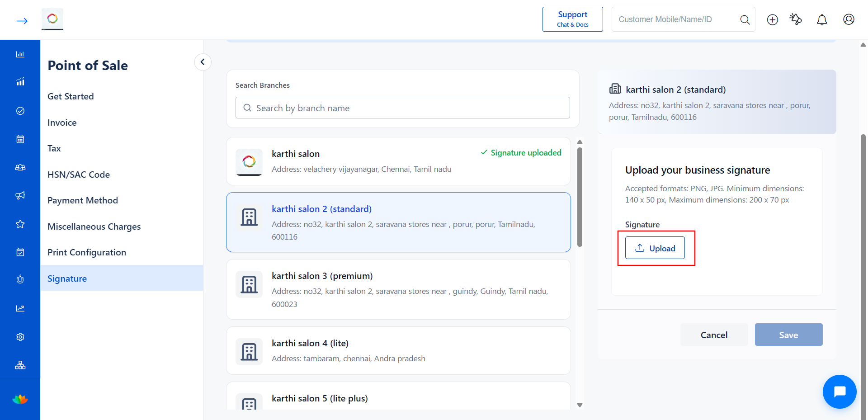Image resolution: width=868 pixels, height=420 pixels.
Task: Open the line chart reports sidebar icon
Action: click(20, 308)
